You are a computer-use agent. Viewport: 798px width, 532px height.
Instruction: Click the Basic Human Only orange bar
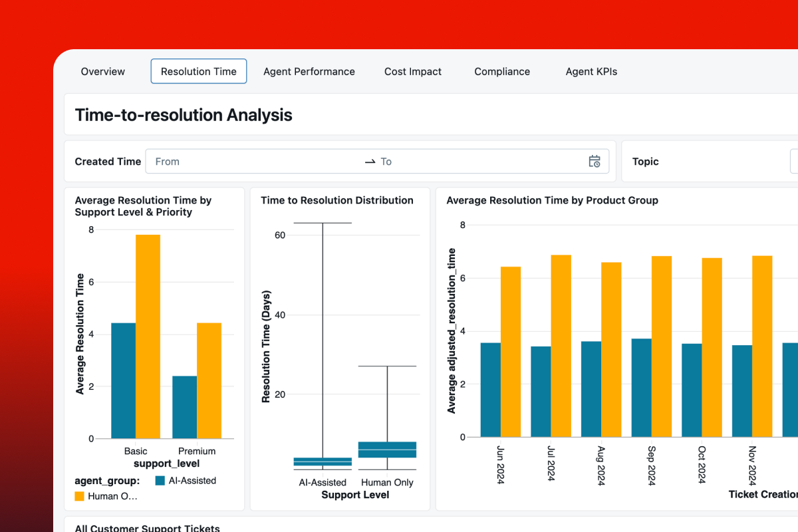(148, 336)
